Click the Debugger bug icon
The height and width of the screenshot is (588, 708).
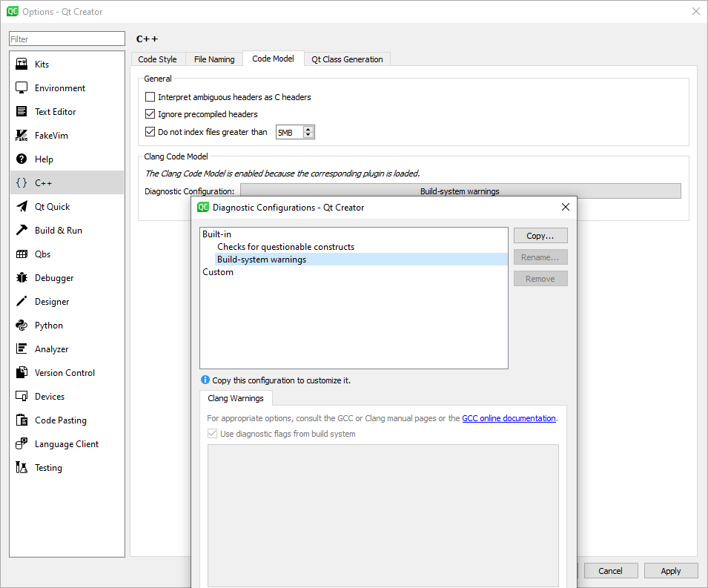point(21,278)
